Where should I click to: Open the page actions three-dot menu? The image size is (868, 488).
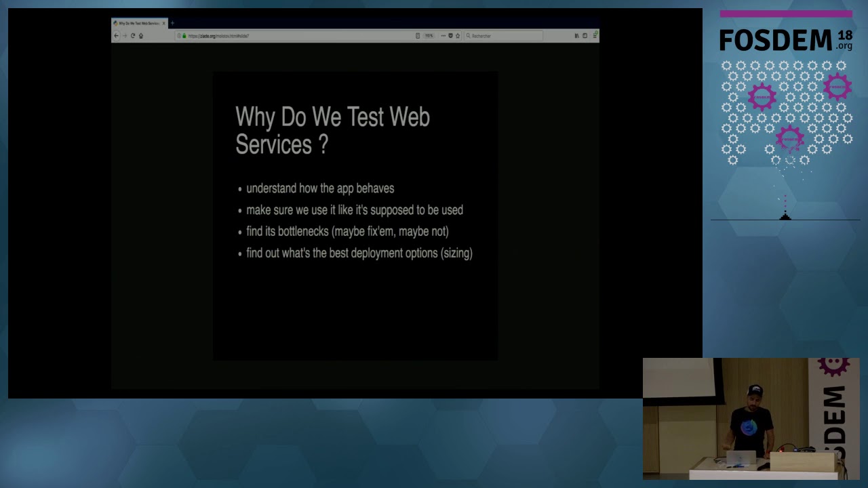click(x=443, y=36)
